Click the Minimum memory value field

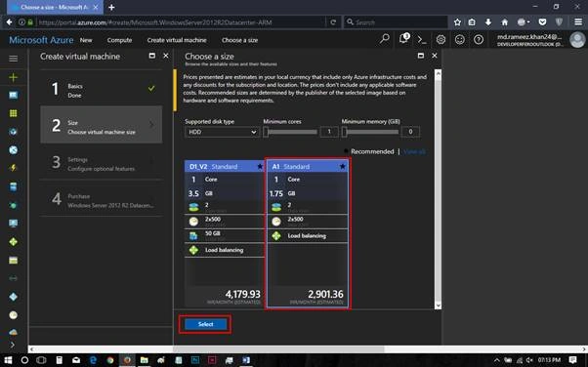[410, 132]
